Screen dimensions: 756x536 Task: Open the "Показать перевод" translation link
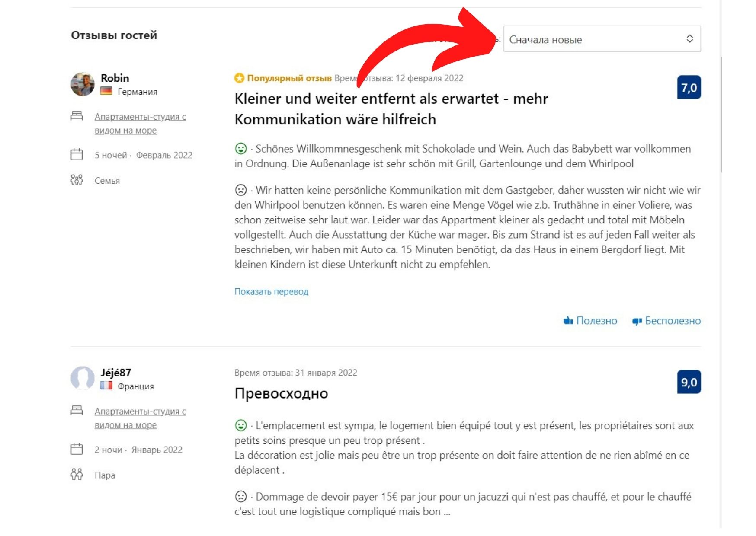tap(271, 292)
